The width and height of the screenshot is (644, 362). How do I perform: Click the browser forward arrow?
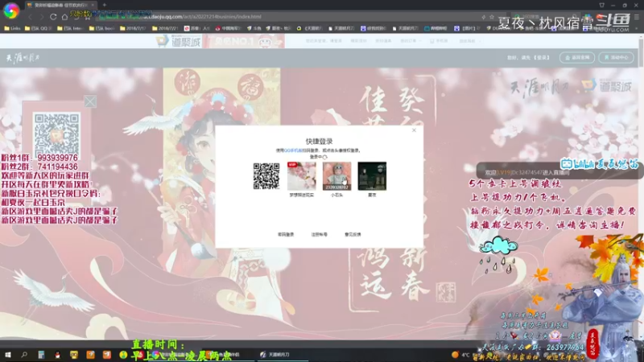[x=42, y=17]
